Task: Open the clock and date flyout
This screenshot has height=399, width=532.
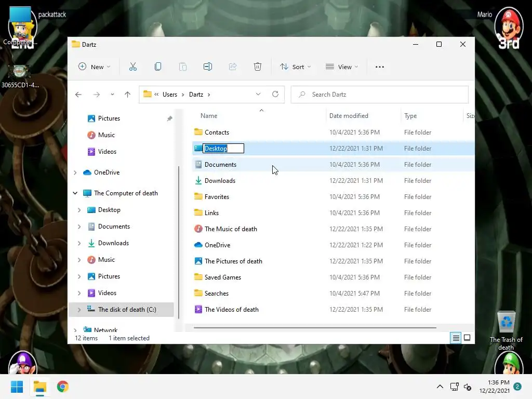Action: point(495,387)
